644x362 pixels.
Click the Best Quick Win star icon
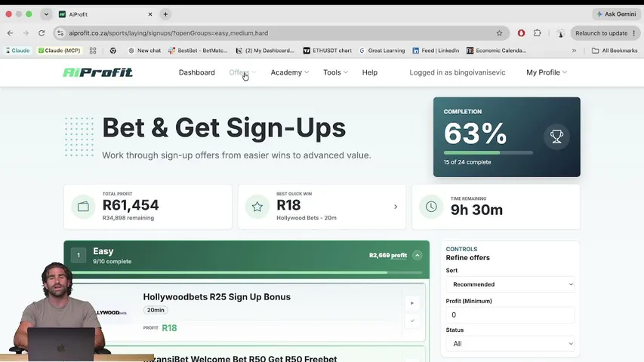(257, 207)
